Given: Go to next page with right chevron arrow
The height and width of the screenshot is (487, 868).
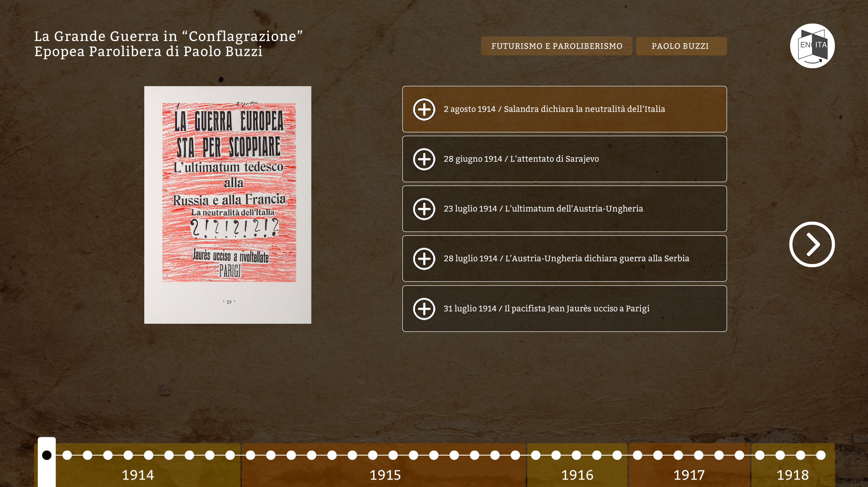Looking at the screenshot, I should (x=812, y=244).
